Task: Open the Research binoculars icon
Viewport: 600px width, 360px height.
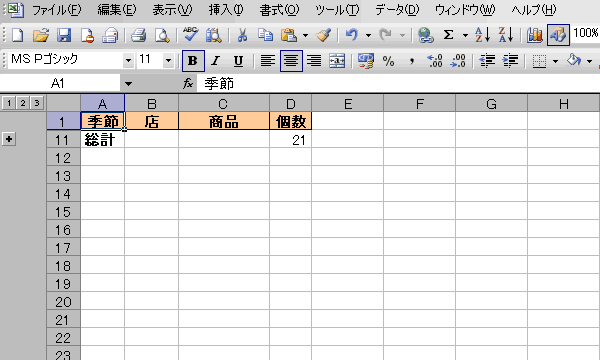Action: pos(213,35)
